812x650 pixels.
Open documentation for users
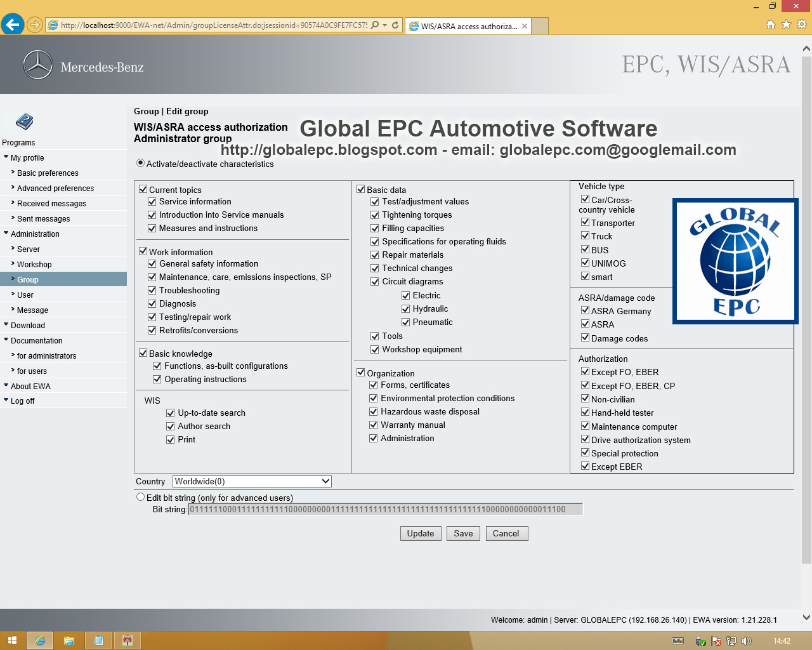[32, 371]
